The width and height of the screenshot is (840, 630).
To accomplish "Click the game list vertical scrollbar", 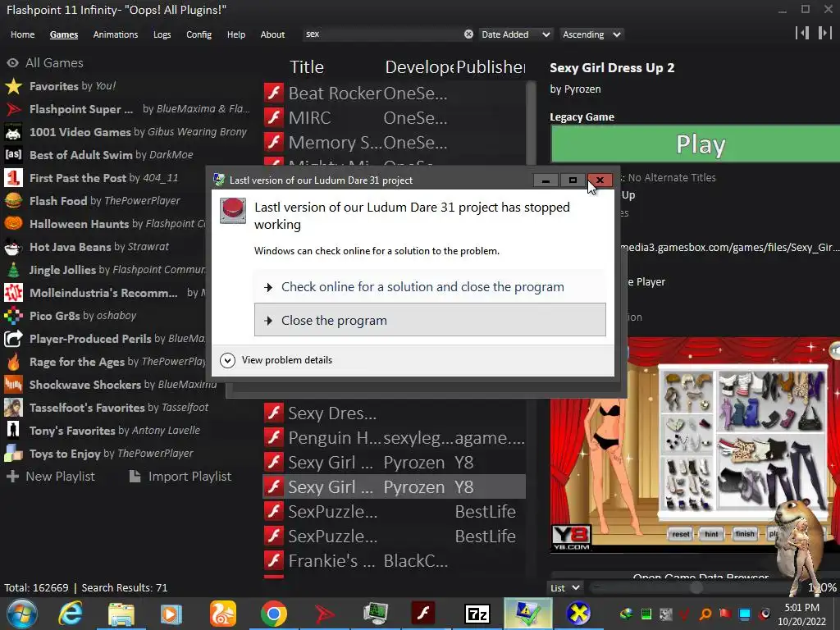I will pyautogui.click(x=531, y=123).
